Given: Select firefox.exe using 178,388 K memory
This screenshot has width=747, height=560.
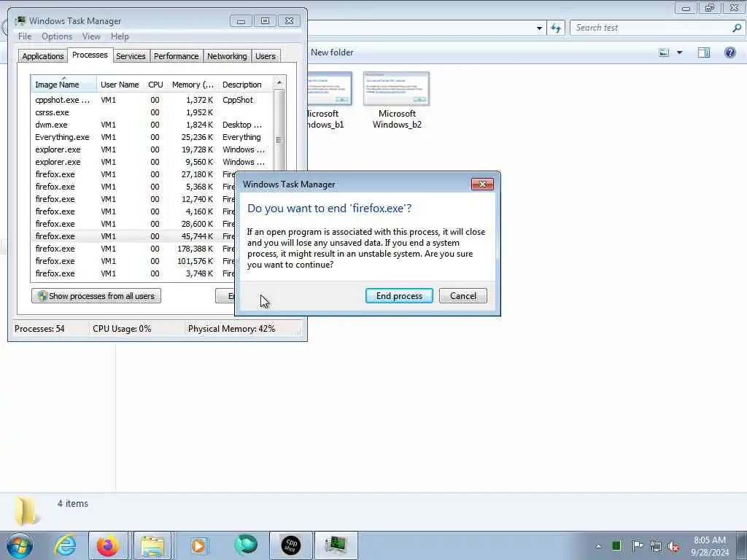Looking at the screenshot, I should (133, 249).
